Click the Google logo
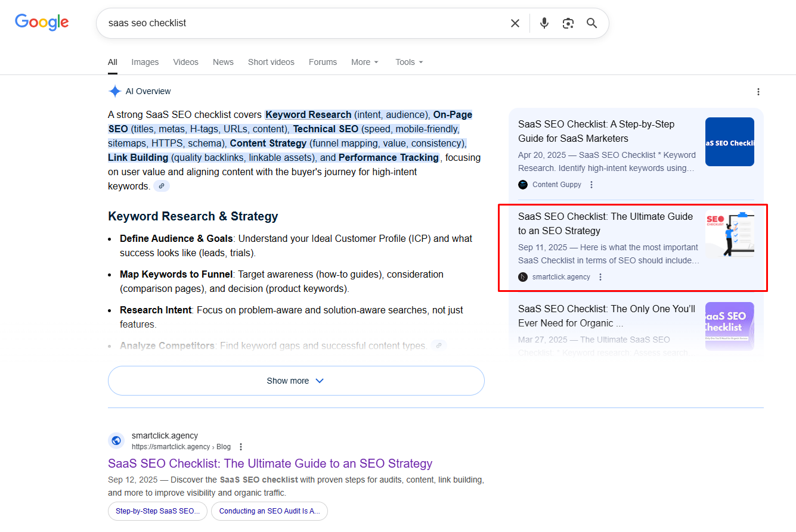Image resolution: width=796 pixels, height=532 pixels. (x=42, y=23)
